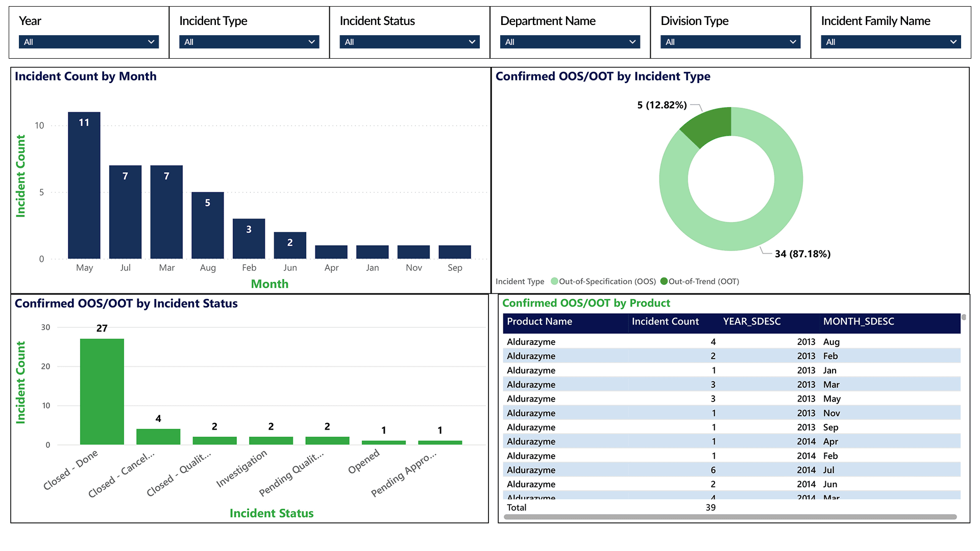This screenshot has width=980, height=551.
Task: Expand the Incident Type filter dropdown
Action: (x=249, y=42)
